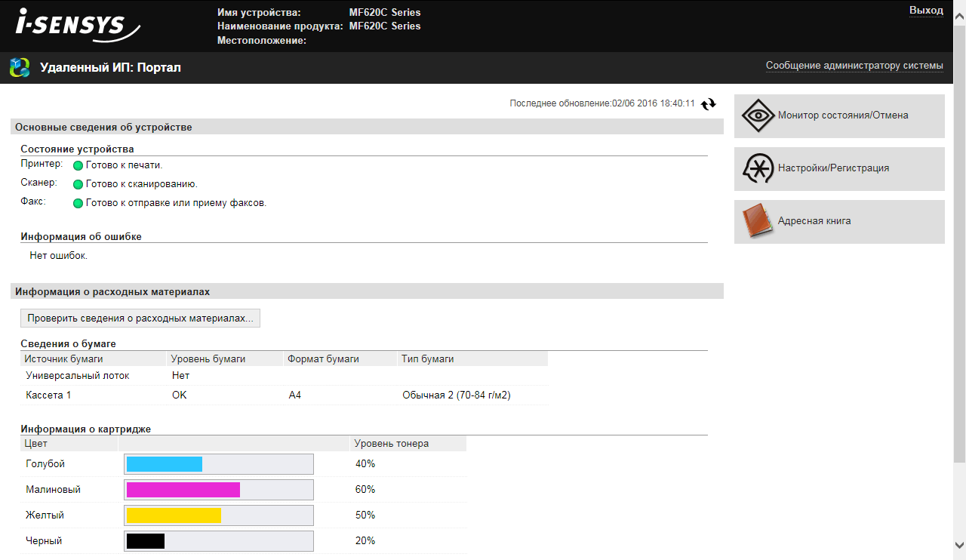Click the Remote UI portal cube icon
This screenshot has width=966, height=560.
20,67
